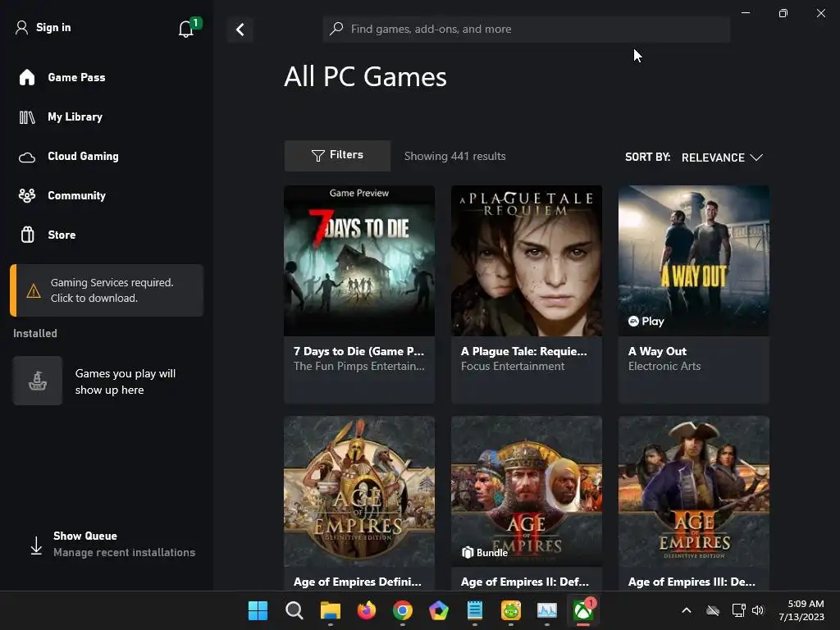
Task: Click Sign in
Action: [53, 27]
